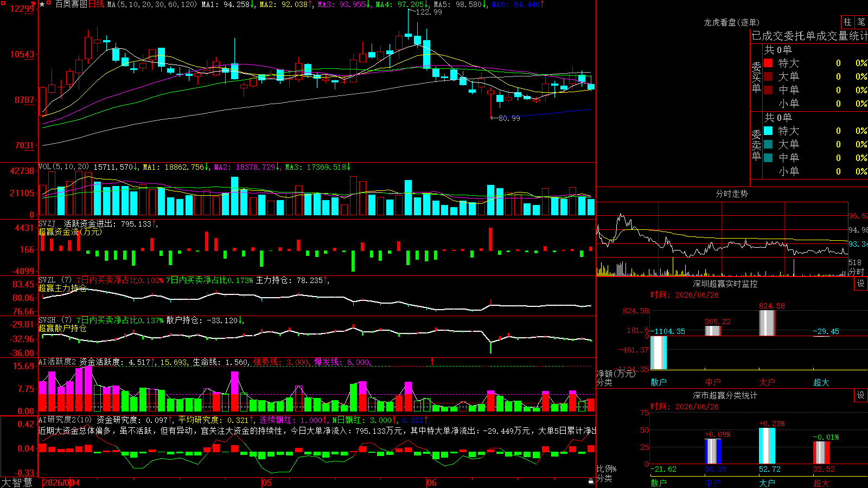Viewport: 868px width, 488px height.
Task: Click the 龙虎看盘(逐单) panel title
Action: point(731,22)
